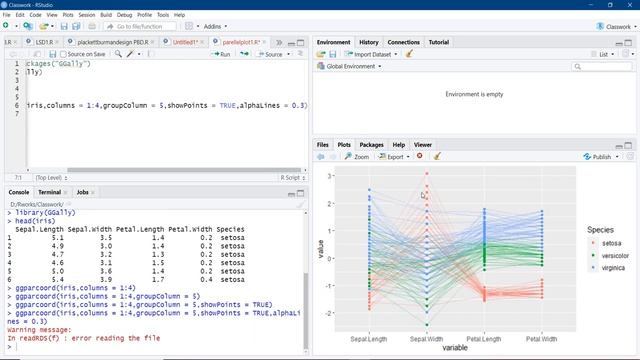The height and width of the screenshot is (360, 640).
Task: Clear environment objects with broom icon
Action: pos(409,54)
